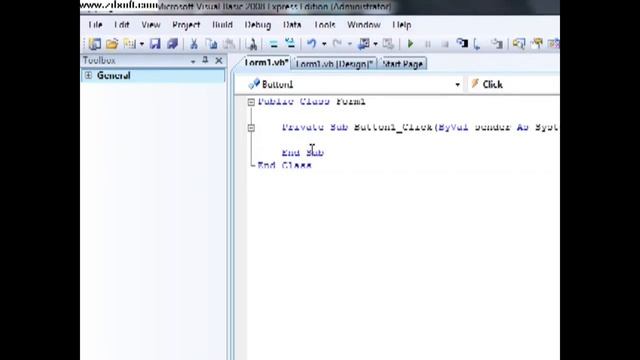Click the Stop Debugging square icon

coord(445,44)
